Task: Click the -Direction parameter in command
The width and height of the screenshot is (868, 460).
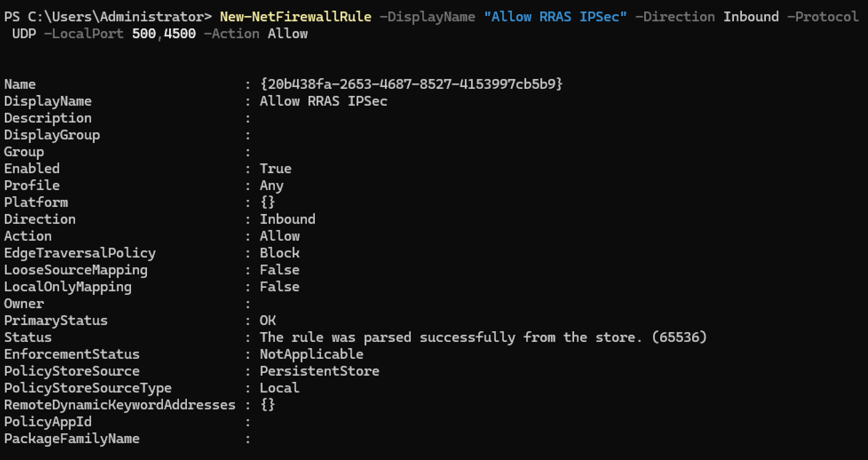Action: click(675, 17)
